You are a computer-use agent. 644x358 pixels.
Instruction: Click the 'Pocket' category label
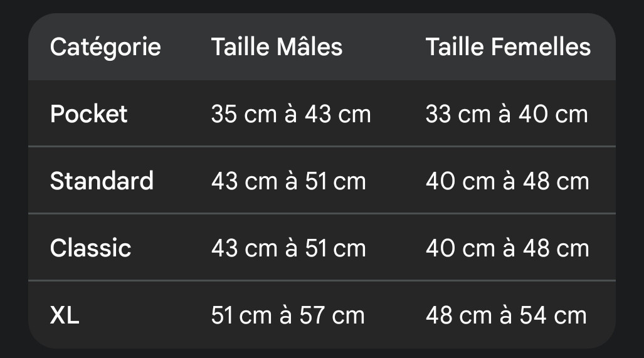(x=88, y=114)
